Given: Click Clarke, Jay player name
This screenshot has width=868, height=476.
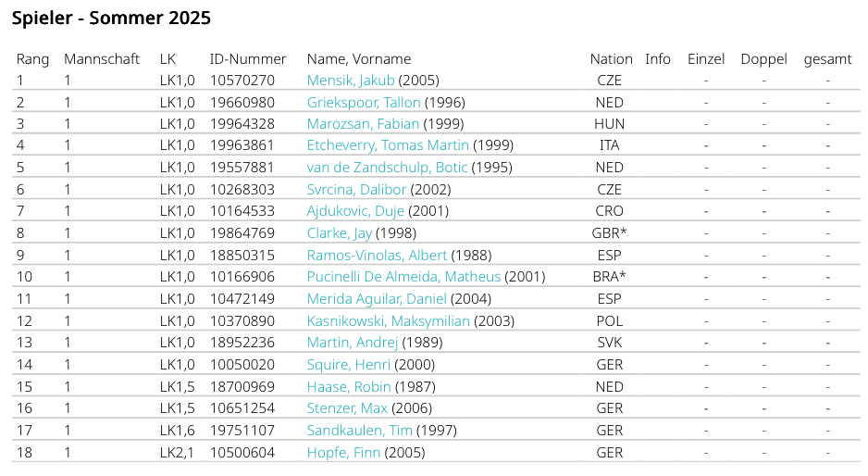Looking at the screenshot, I should [339, 233].
